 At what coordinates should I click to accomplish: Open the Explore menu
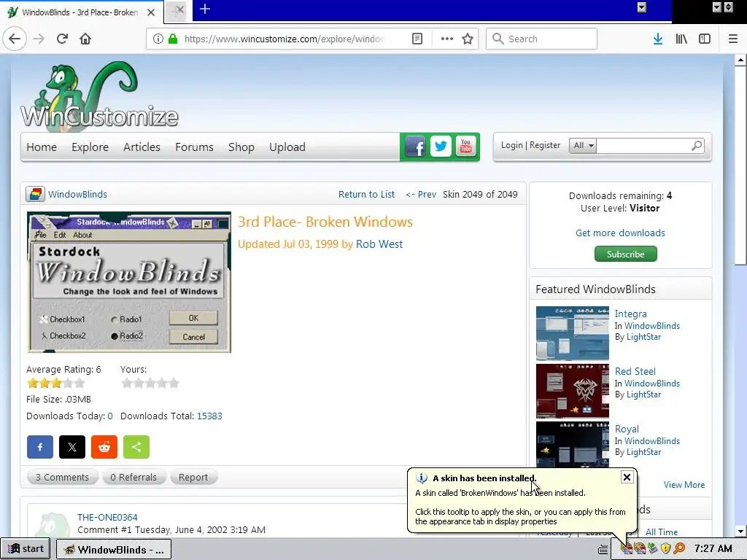click(90, 147)
